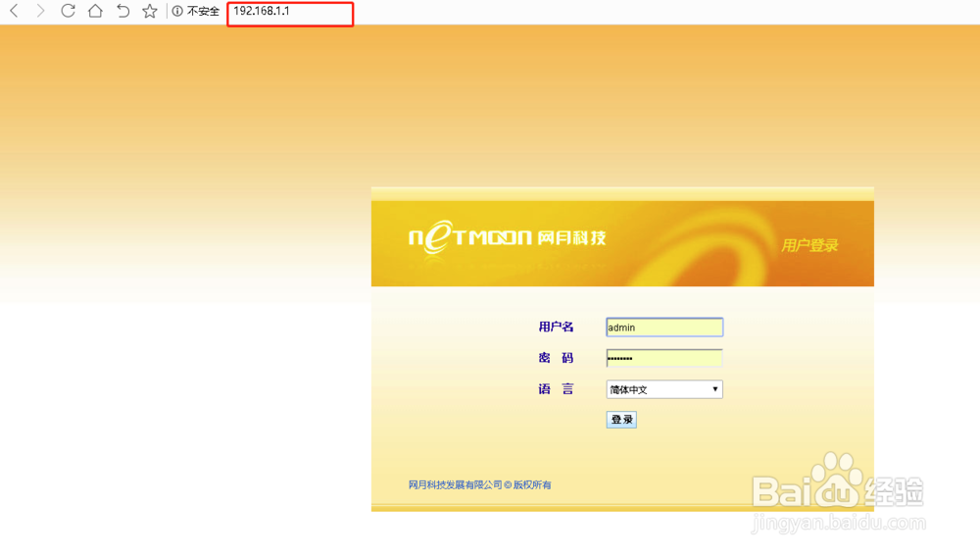Click the undo/restore arrow icon in toolbar

tap(122, 11)
